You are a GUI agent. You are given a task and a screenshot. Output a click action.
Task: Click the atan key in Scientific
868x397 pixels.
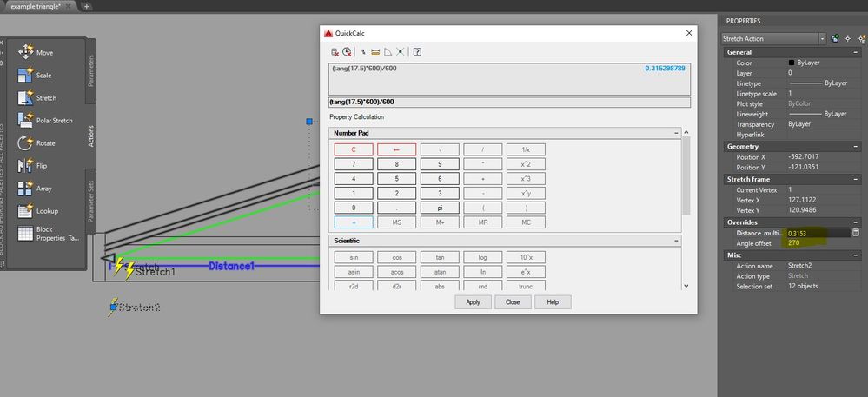tap(440, 272)
